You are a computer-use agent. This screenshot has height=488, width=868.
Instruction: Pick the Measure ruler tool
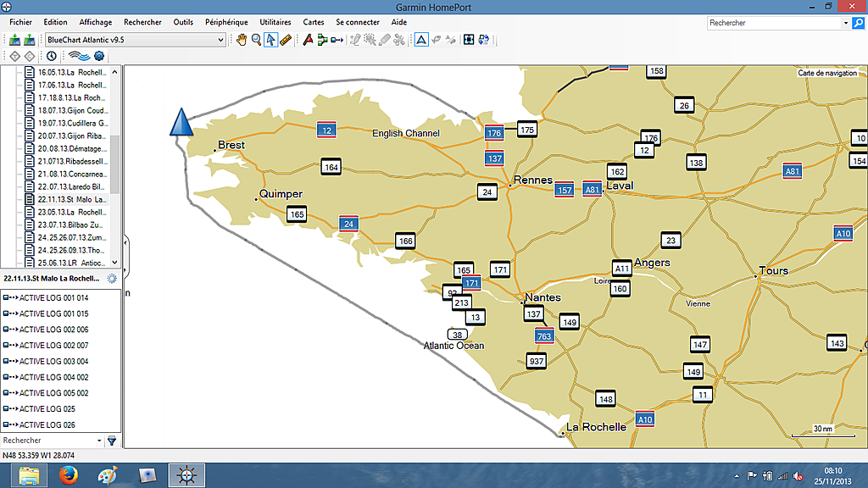(x=286, y=40)
